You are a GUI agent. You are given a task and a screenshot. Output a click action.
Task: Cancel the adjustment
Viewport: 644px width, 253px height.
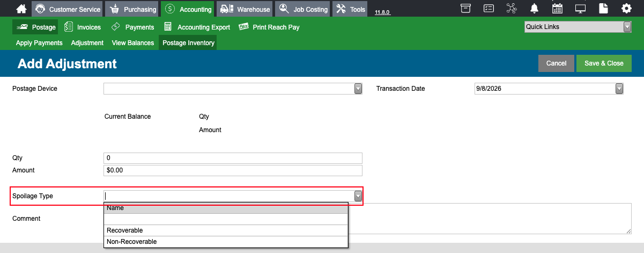click(x=556, y=63)
